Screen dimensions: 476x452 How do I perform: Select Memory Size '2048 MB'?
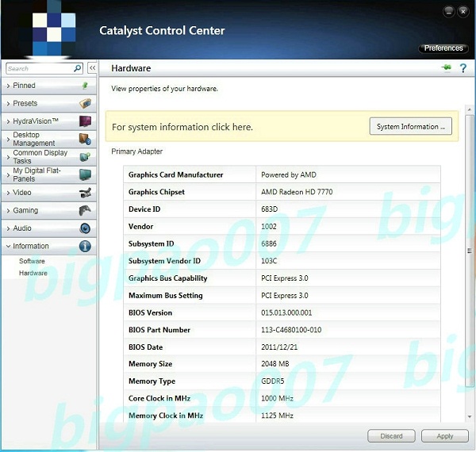tap(275, 364)
